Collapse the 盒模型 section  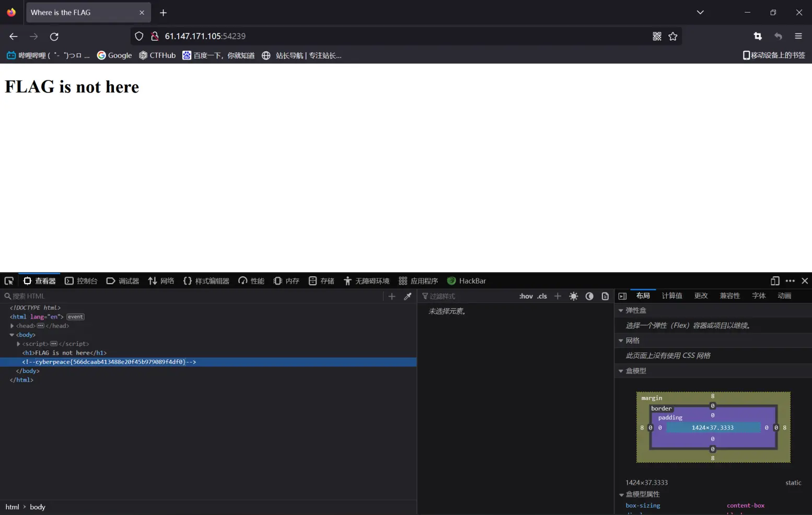[x=621, y=371]
